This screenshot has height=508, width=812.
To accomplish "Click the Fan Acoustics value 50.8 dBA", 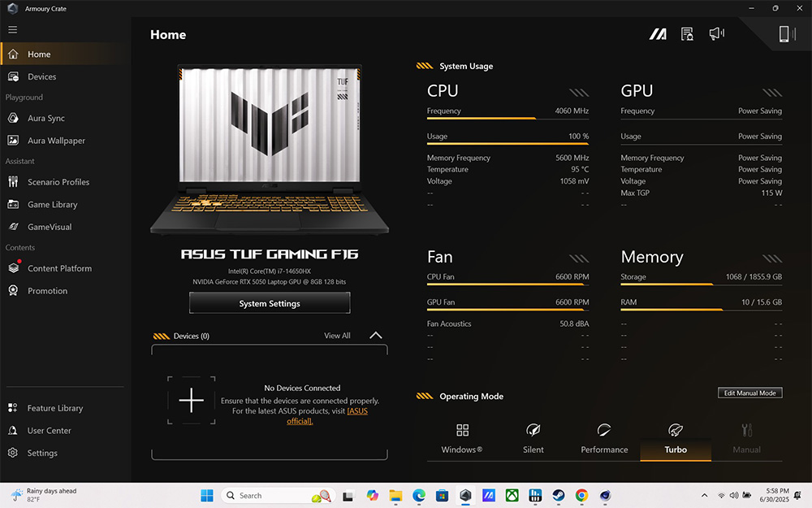I will (574, 323).
